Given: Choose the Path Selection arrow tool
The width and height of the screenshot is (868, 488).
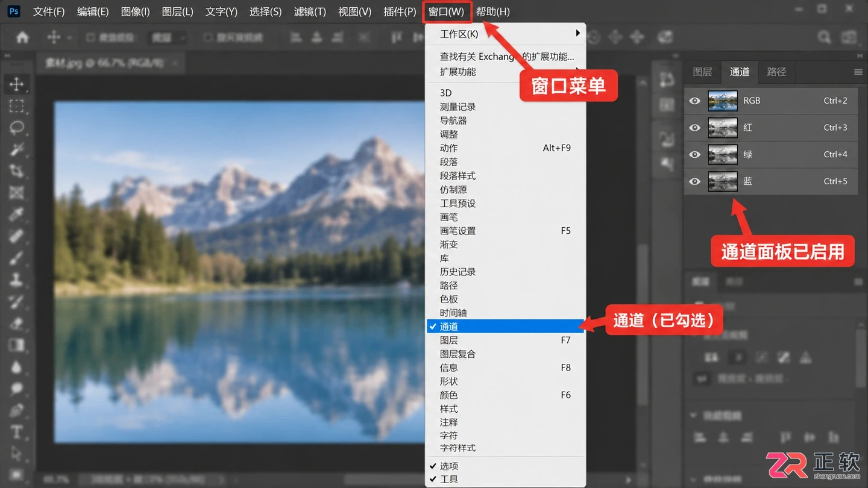Looking at the screenshot, I should click(x=16, y=453).
